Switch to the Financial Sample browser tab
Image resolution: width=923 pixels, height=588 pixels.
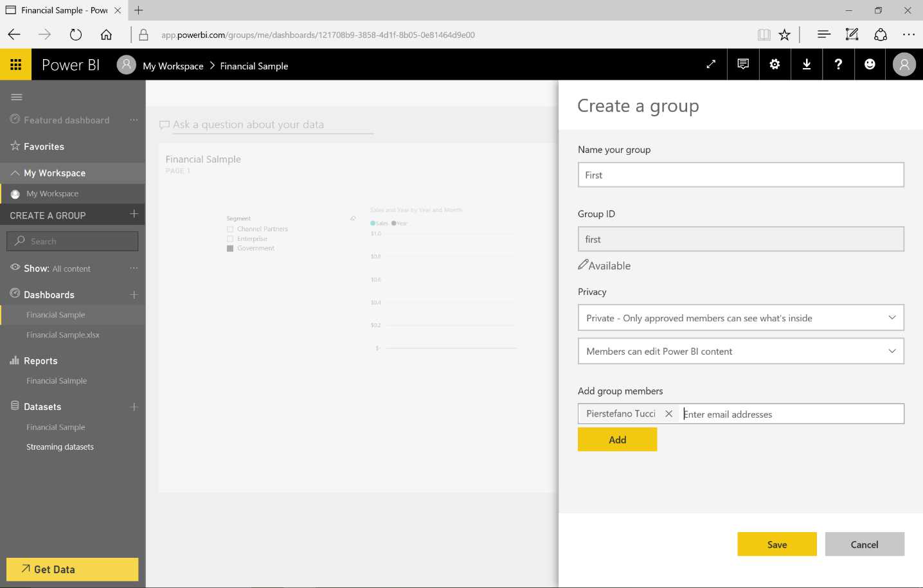coord(58,10)
